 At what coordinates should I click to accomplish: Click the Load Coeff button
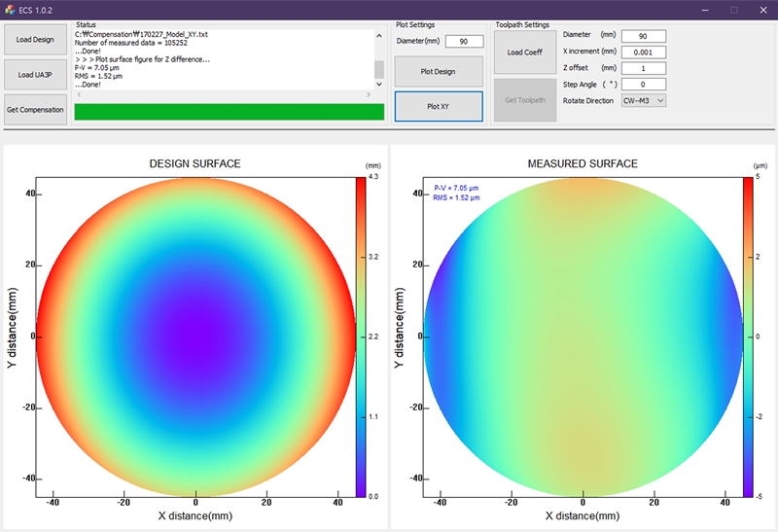coord(525,52)
